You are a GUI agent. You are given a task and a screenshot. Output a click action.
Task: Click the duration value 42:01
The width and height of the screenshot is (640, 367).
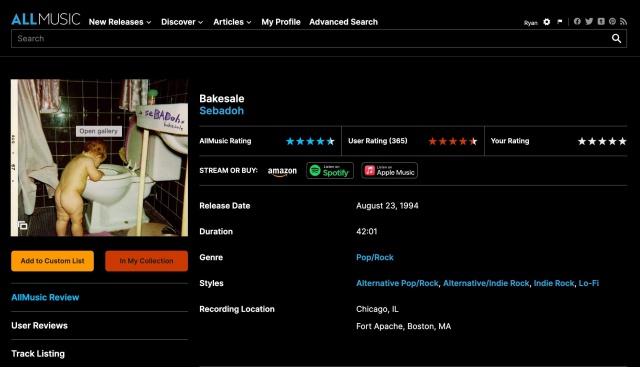(x=367, y=231)
